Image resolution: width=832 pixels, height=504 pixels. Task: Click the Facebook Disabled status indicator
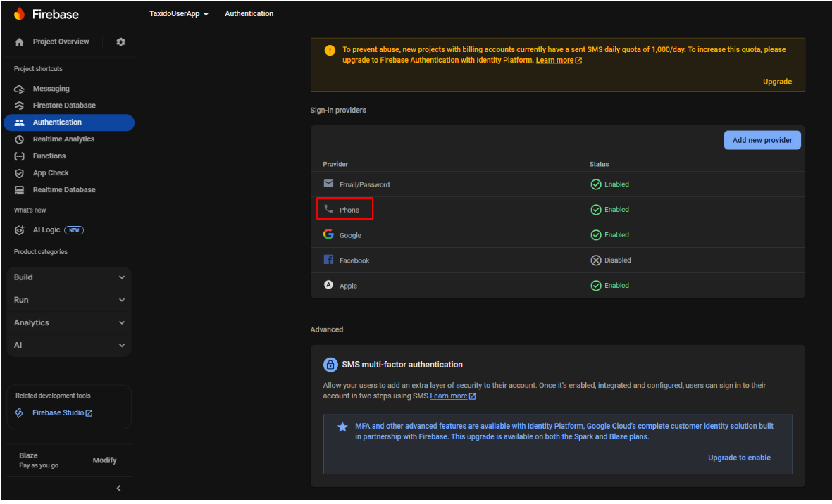(x=610, y=260)
